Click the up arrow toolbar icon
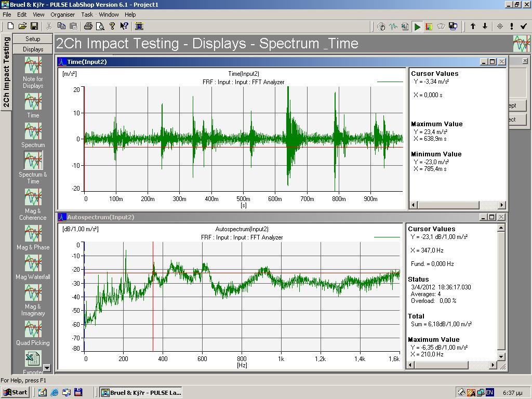The height and width of the screenshot is (399, 532). (x=473, y=26)
